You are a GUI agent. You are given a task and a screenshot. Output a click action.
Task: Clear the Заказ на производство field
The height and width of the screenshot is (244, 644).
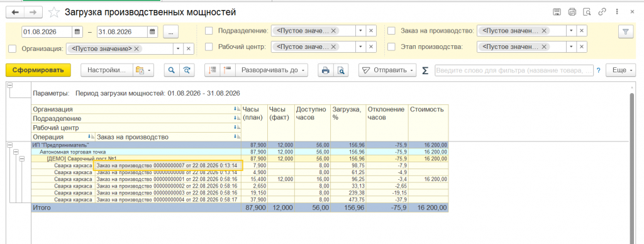pyautogui.click(x=582, y=31)
